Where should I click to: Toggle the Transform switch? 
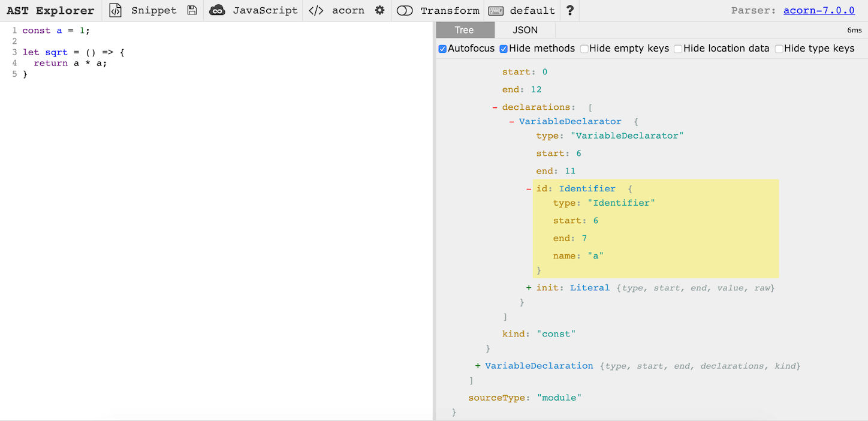click(405, 10)
